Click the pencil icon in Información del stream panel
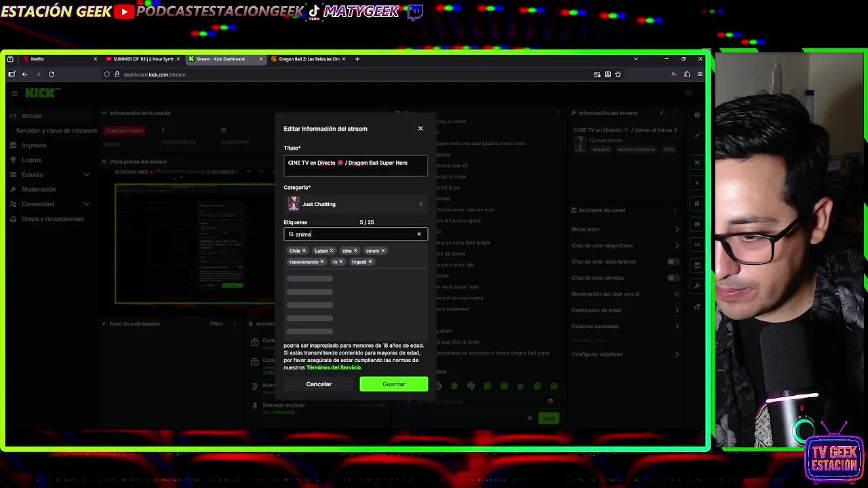868x488 pixels. click(662, 113)
